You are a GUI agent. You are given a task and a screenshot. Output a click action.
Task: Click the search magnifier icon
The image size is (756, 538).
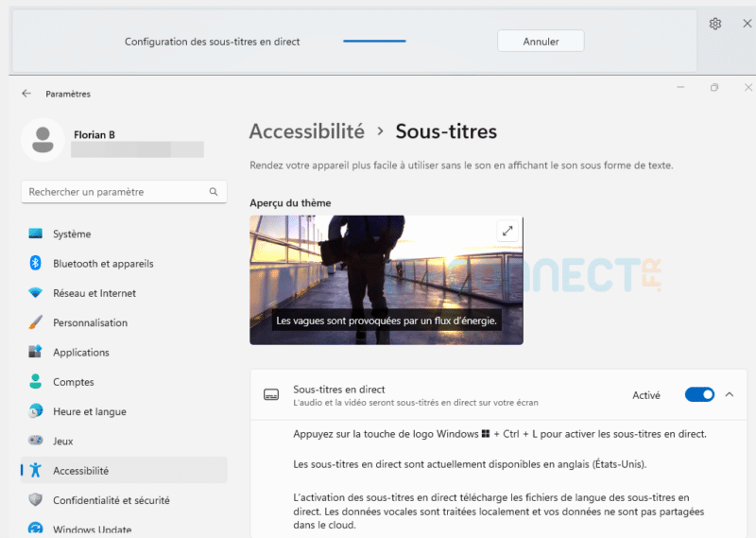pyautogui.click(x=214, y=192)
